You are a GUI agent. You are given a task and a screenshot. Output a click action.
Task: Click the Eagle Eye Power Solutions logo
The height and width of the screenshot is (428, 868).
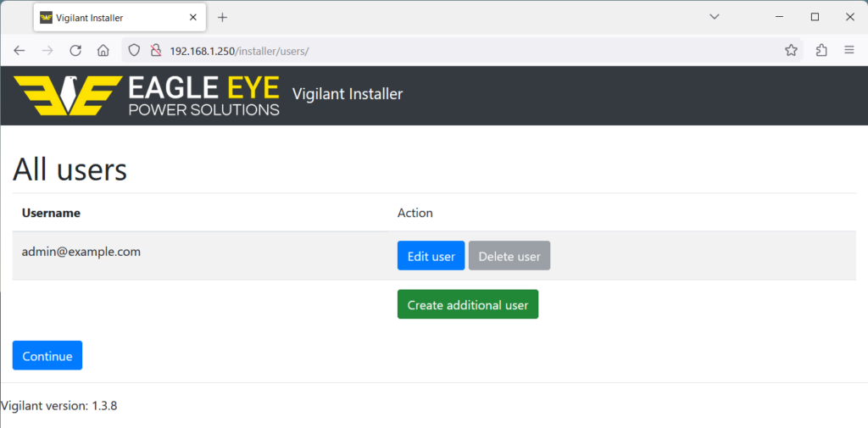(147, 95)
